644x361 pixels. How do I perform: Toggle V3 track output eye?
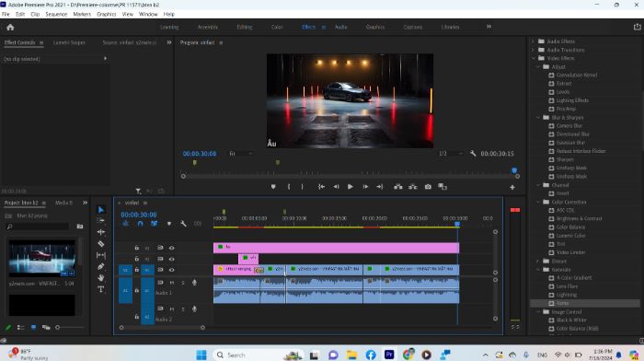pyautogui.click(x=172, y=248)
